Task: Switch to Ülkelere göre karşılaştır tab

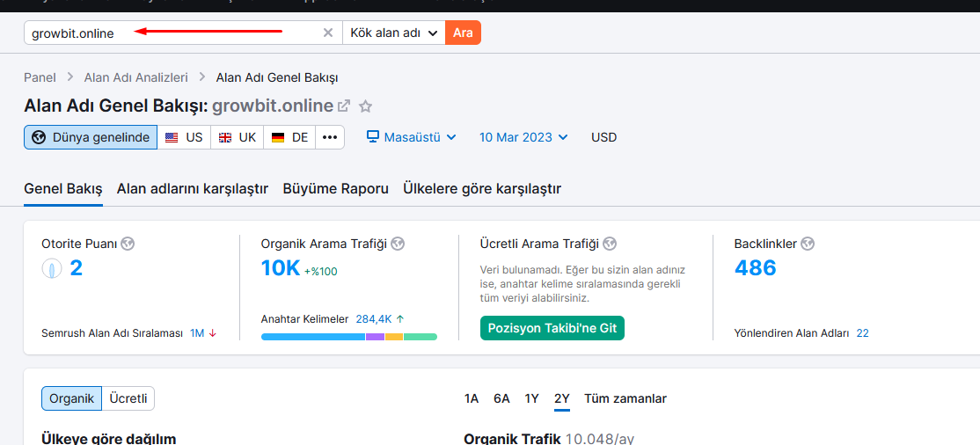Action: tap(482, 189)
